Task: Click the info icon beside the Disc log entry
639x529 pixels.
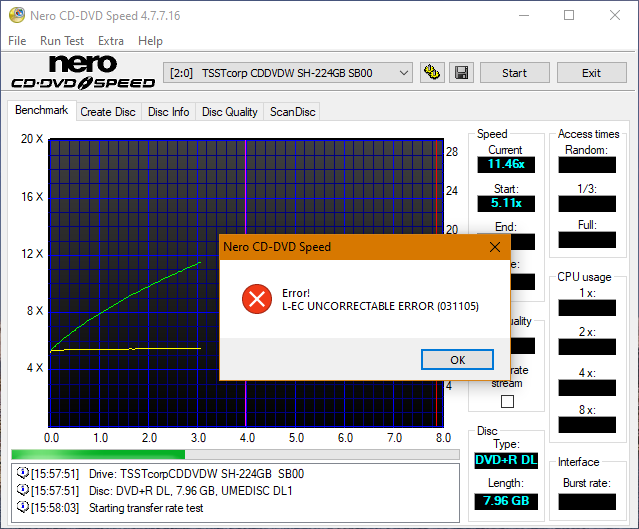Action: [22, 490]
